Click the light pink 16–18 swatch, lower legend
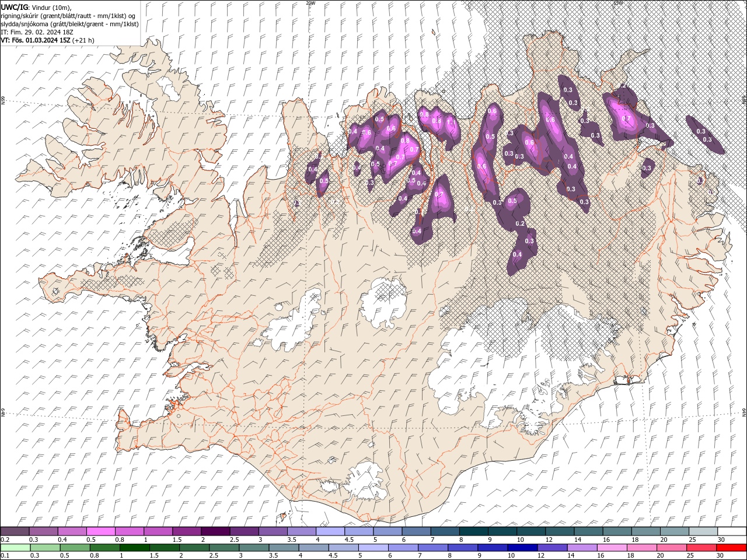747x560 pixels. coord(612,548)
